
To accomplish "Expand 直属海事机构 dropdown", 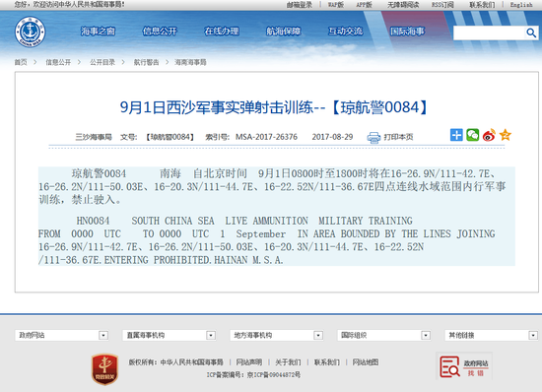I will click(x=169, y=335).
